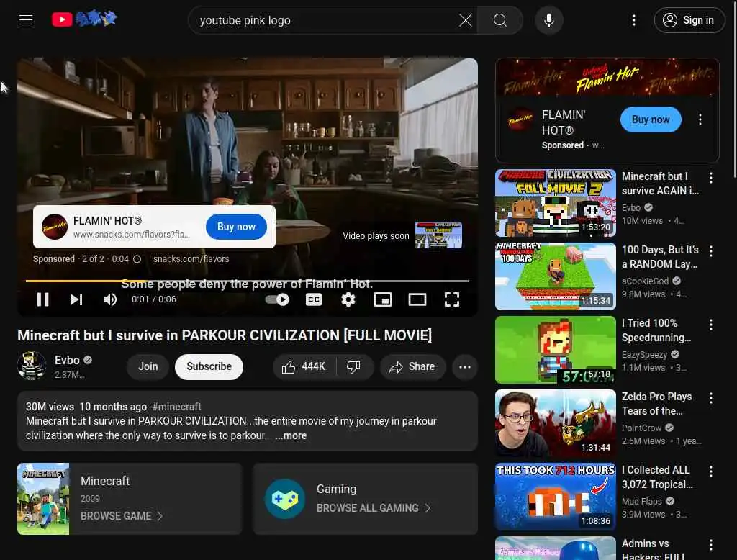Run search with magnifier button
Viewport: 737px width, 560px height.
tap(500, 20)
